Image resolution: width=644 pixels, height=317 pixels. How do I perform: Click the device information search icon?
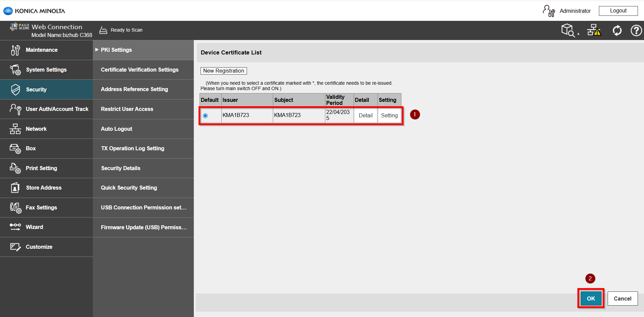tap(568, 31)
